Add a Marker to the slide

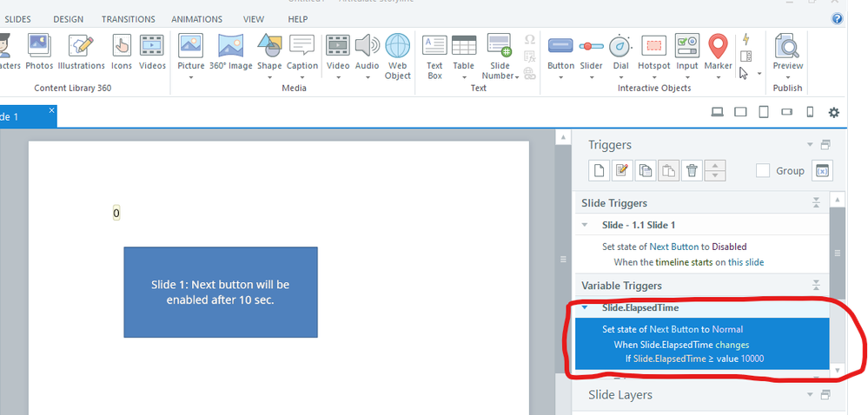pyautogui.click(x=718, y=52)
